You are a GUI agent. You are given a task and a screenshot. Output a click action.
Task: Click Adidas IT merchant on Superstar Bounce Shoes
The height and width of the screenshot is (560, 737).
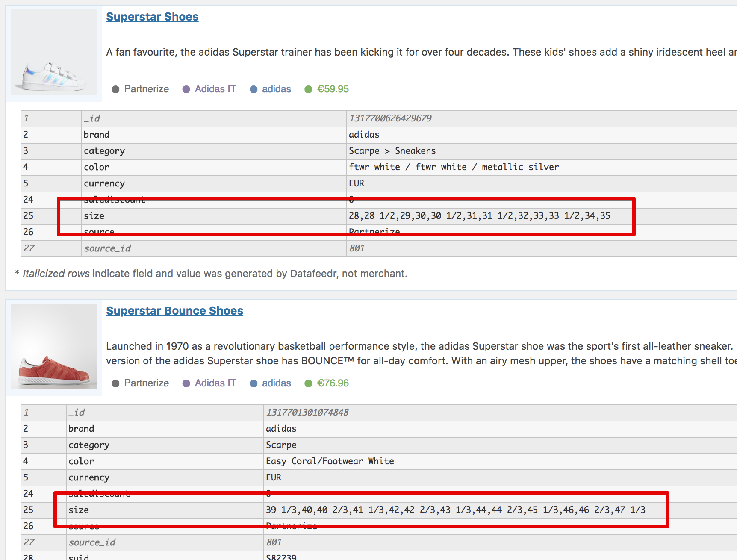click(x=215, y=383)
